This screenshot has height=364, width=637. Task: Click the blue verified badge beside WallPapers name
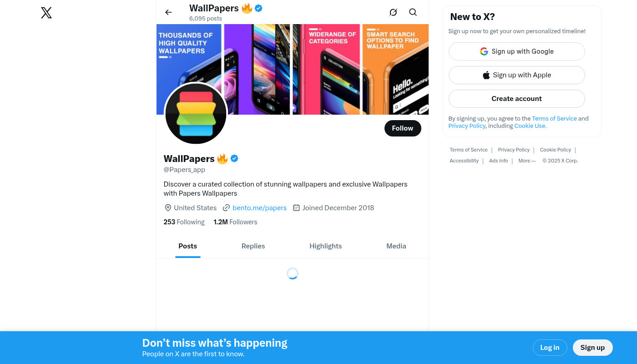tap(234, 158)
